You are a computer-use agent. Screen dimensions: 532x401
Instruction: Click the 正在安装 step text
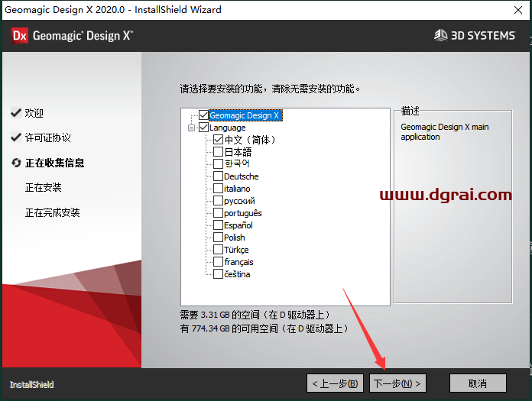(x=43, y=187)
